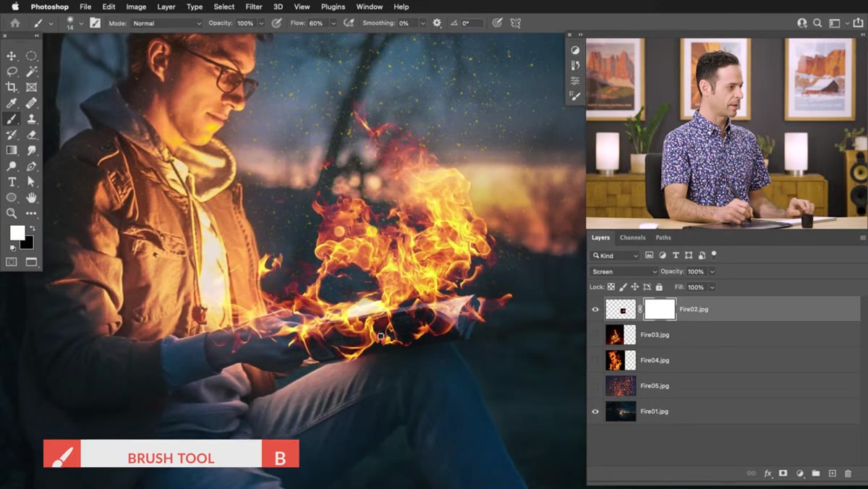Show the Fire04.jpg layer
Viewport: 868px width, 489px height.
(x=595, y=360)
